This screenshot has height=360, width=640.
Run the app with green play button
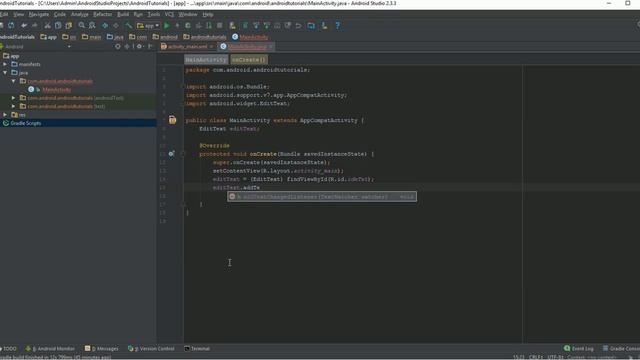pos(167,25)
